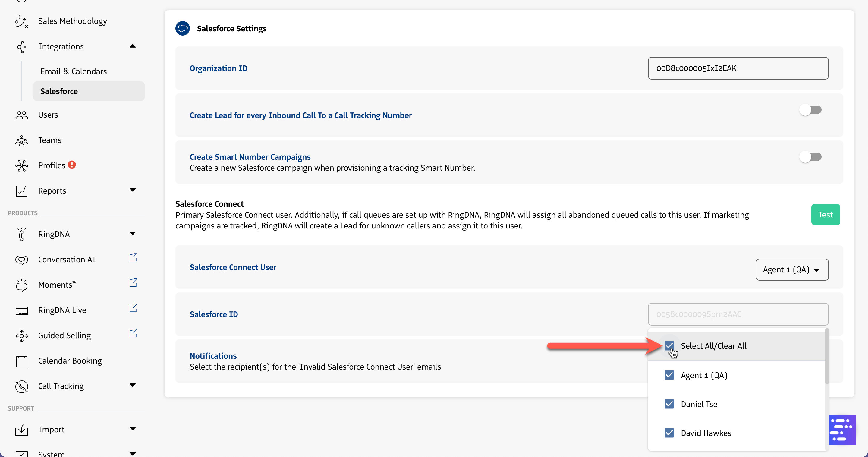The image size is (868, 457).
Task: Open Moments external link icon
Action: (134, 283)
